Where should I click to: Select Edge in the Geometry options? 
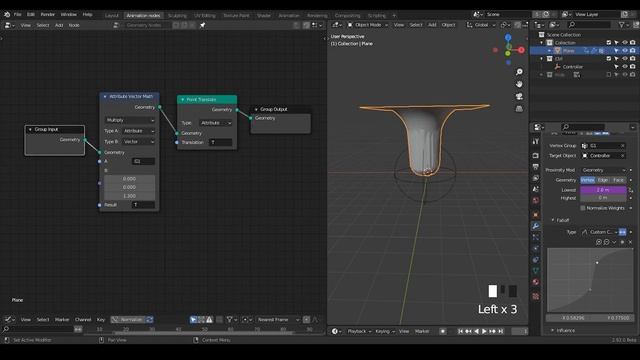point(603,180)
